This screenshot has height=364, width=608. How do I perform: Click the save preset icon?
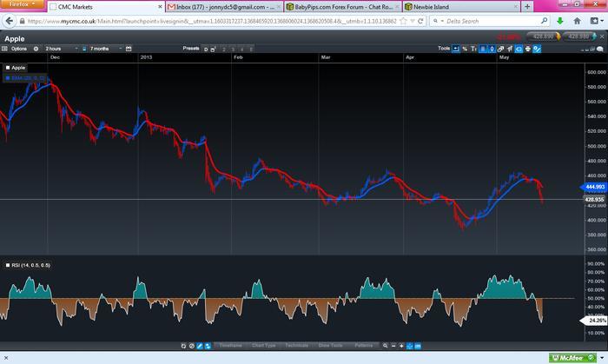(214, 50)
